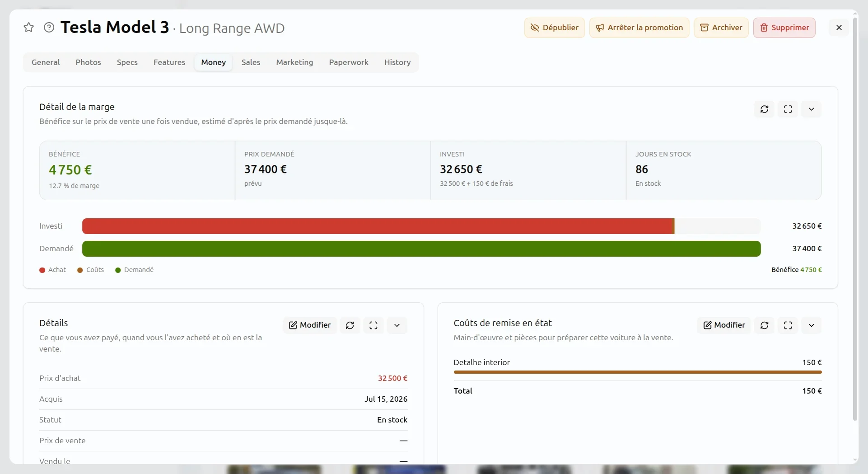Delete the vehicle with Supprimer
This screenshot has height=474, width=868.
[784, 28]
